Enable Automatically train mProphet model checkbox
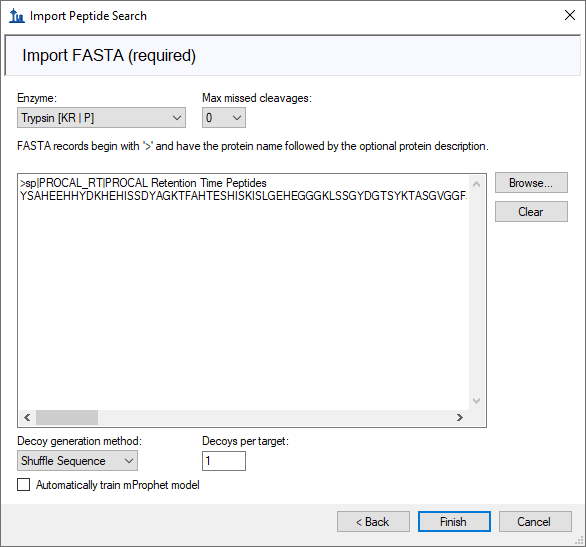This screenshot has width=586, height=547. tap(24, 485)
